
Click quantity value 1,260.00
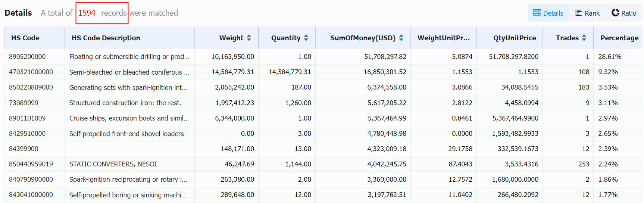298,103
